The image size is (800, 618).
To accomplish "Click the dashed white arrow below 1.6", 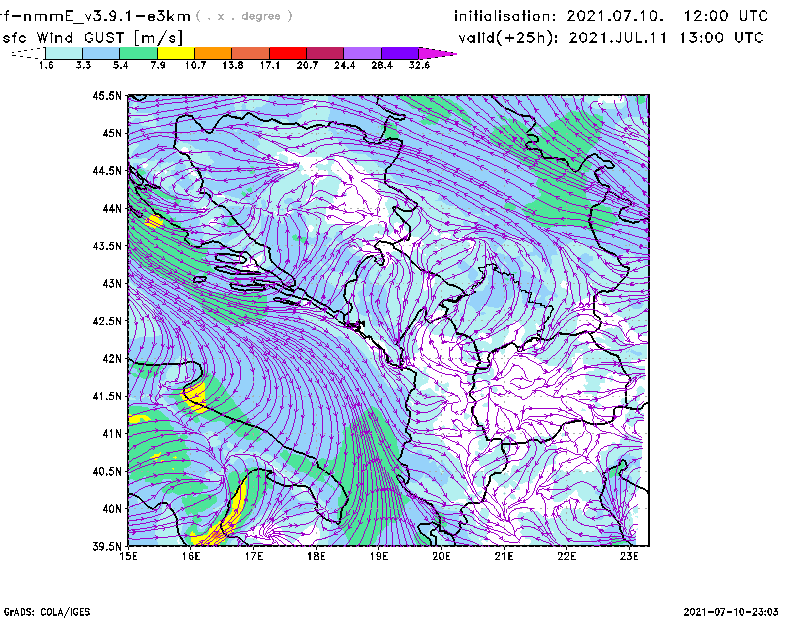I will point(28,53).
